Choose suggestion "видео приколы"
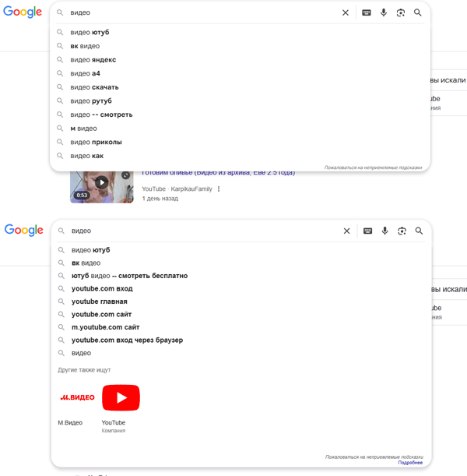The height and width of the screenshot is (476, 467). 240,142
